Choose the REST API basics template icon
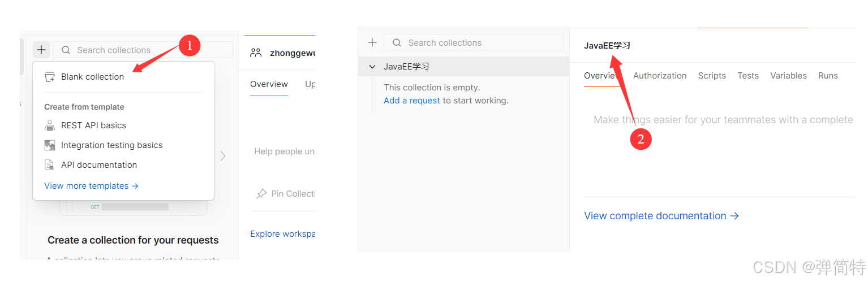Screen dimensions: 868x282 pos(50,125)
